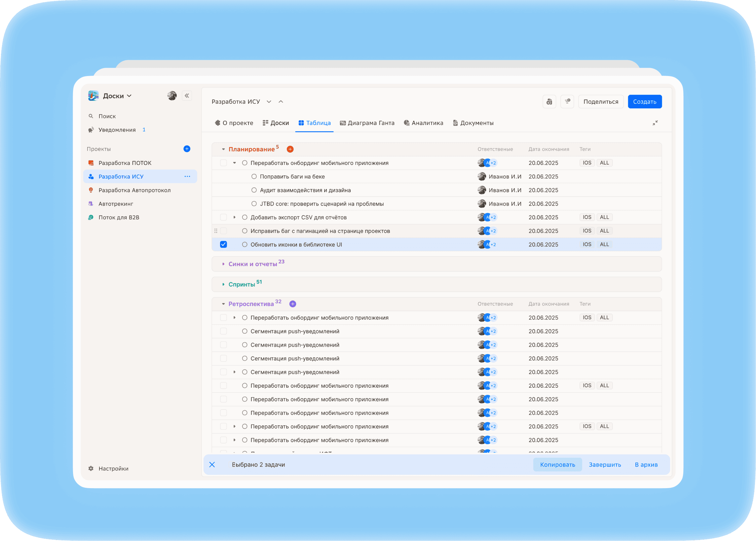The image size is (756, 541).
Task: Switch to the Диаграма Ганта tab
Action: point(367,123)
